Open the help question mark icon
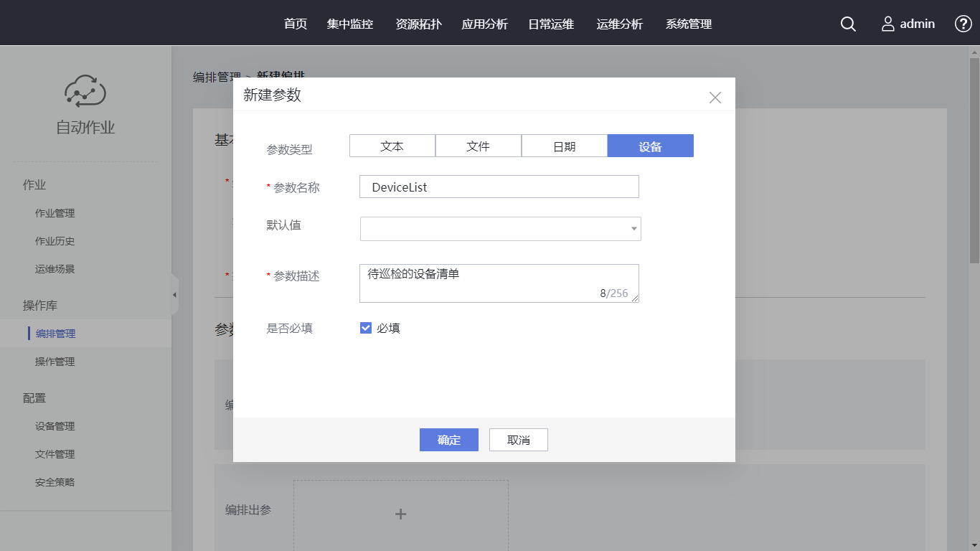Viewport: 980px width, 551px height. click(x=963, y=24)
